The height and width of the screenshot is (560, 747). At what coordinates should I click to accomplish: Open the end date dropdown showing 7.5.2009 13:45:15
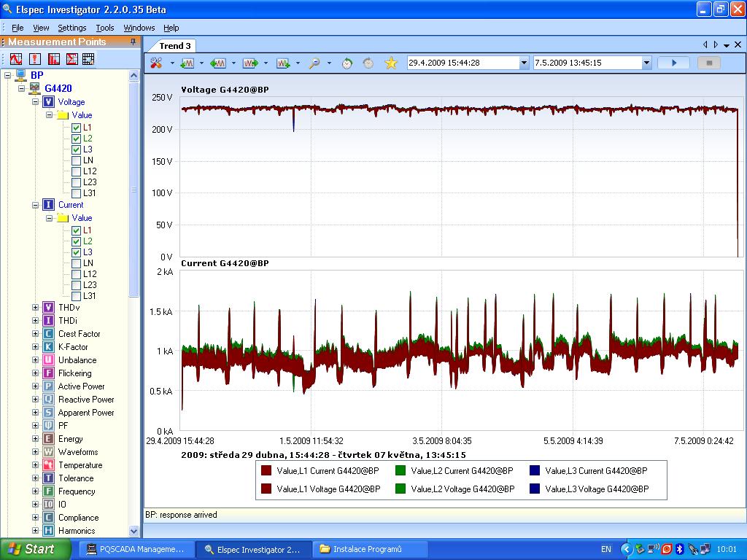[x=646, y=63]
